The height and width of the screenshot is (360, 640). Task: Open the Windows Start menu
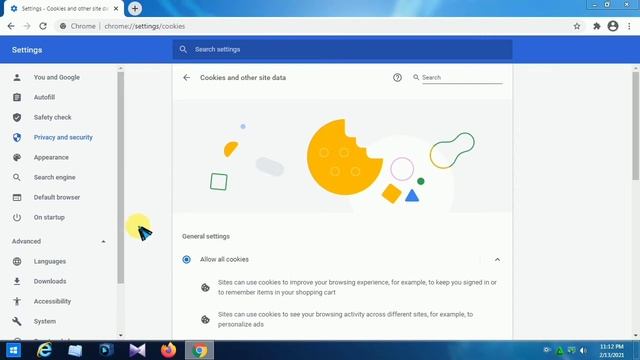pos(13,350)
